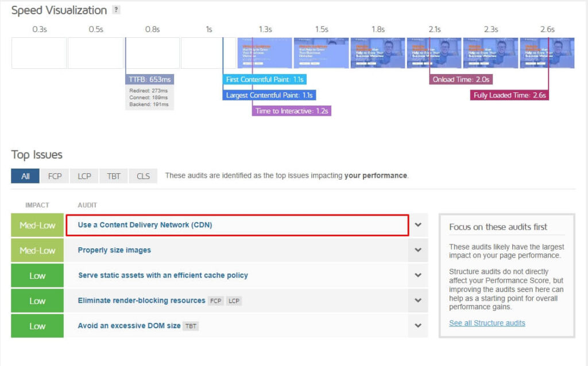Screen dimensions: 588x366
Task: Open the Properly size images audit title
Action: point(114,250)
